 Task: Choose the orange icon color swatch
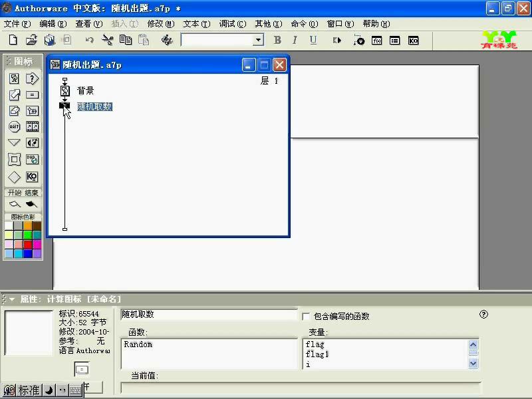[x=28, y=225]
